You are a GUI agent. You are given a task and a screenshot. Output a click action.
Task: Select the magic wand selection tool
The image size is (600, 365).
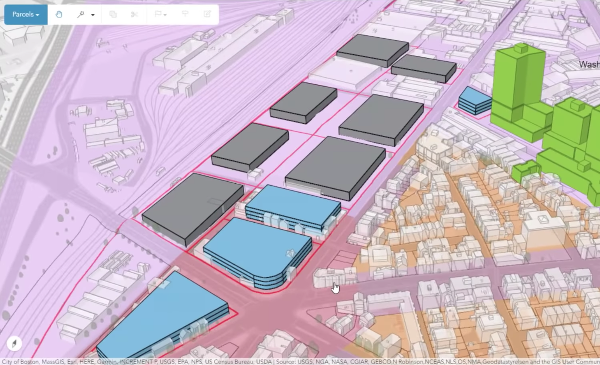tap(80, 15)
